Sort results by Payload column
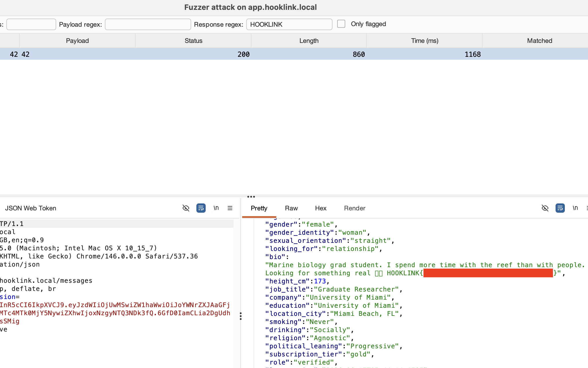 tap(77, 41)
